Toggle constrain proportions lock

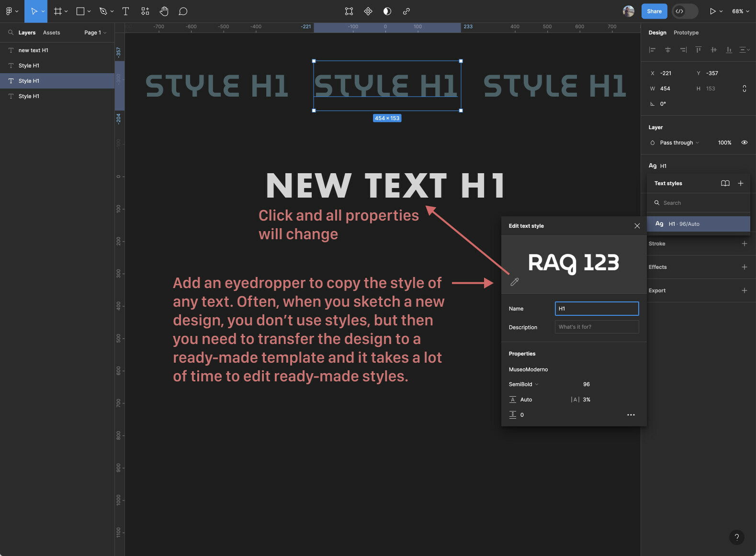point(745,89)
